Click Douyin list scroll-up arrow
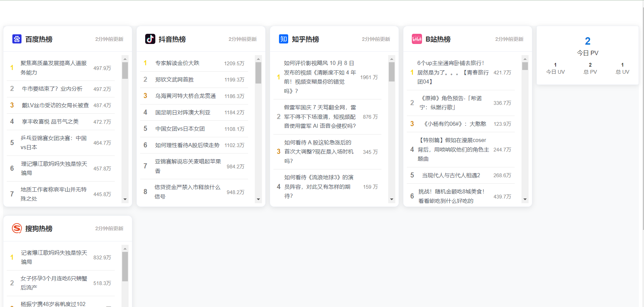644x307 pixels. 258,59
